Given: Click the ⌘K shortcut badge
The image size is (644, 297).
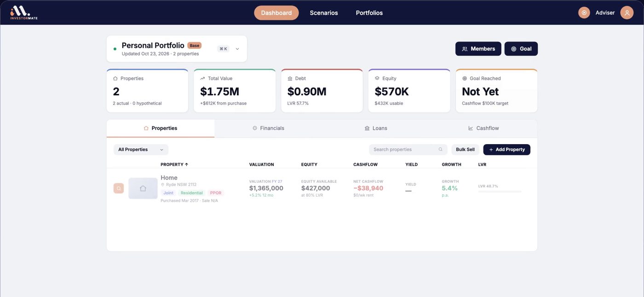Looking at the screenshot, I should 223,49.
